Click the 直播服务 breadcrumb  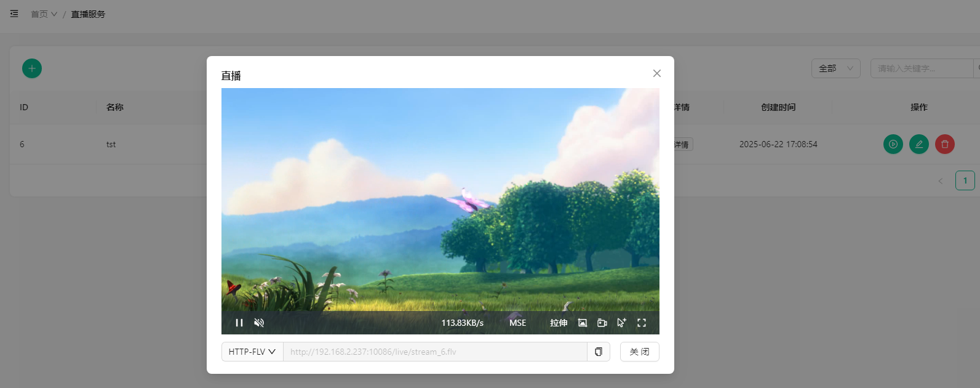coord(88,14)
